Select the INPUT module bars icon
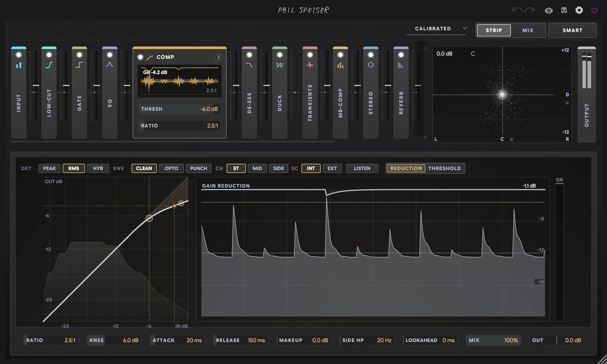 pyautogui.click(x=19, y=65)
